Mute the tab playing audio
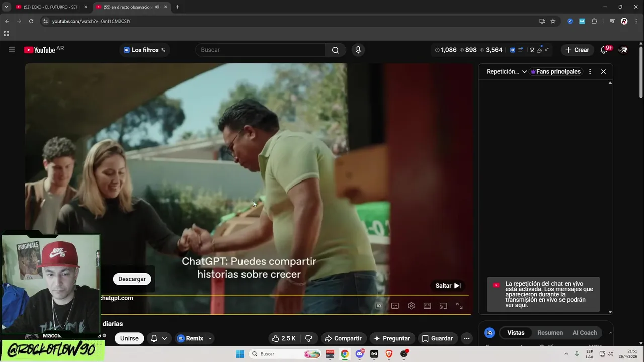The width and height of the screenshot is (644, 362). pos(157,7)
